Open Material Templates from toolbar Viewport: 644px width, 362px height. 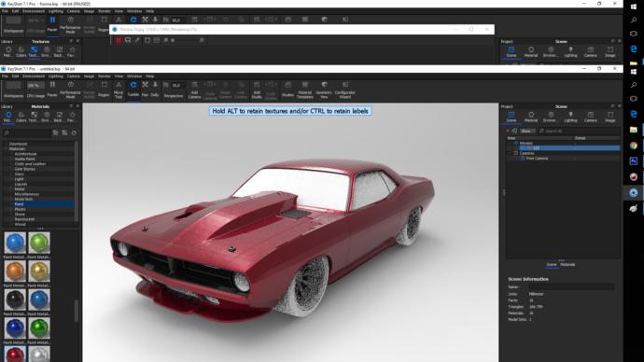pyautogui.click(x=305, y=90)
